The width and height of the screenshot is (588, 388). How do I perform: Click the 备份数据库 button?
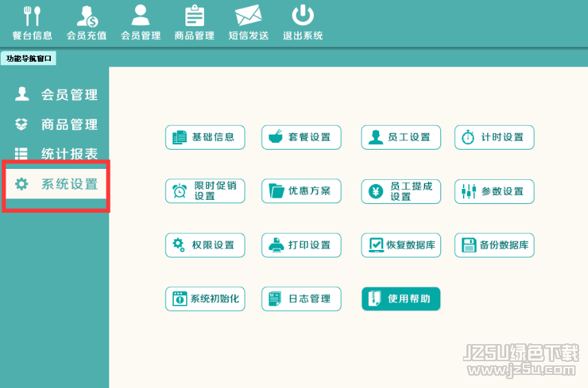point(495,245)
